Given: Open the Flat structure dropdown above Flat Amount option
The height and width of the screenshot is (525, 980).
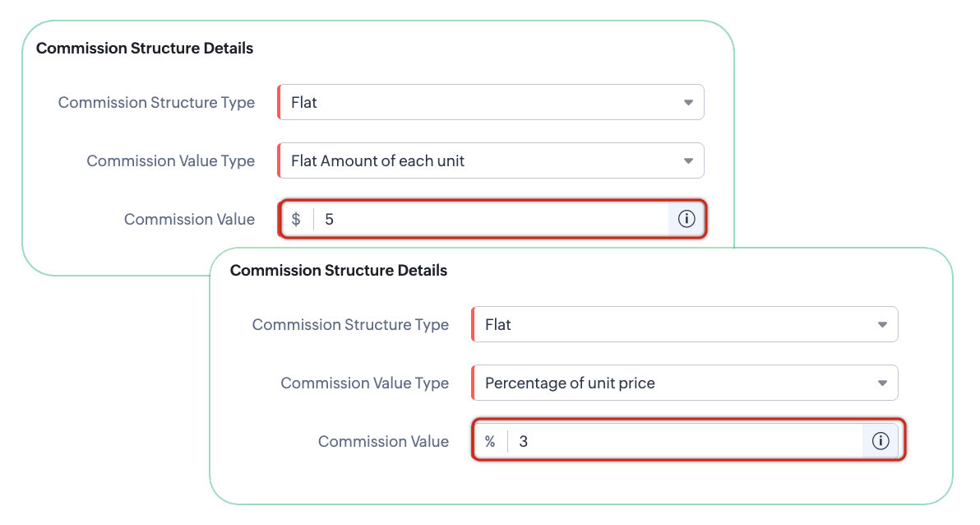Looking at the screenshot, I should pos(492,102).
